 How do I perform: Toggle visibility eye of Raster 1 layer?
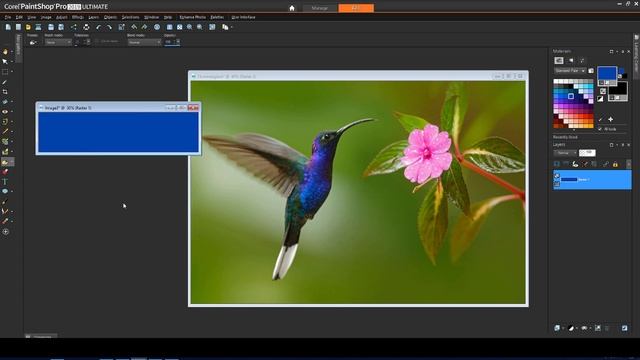(557, 176)
